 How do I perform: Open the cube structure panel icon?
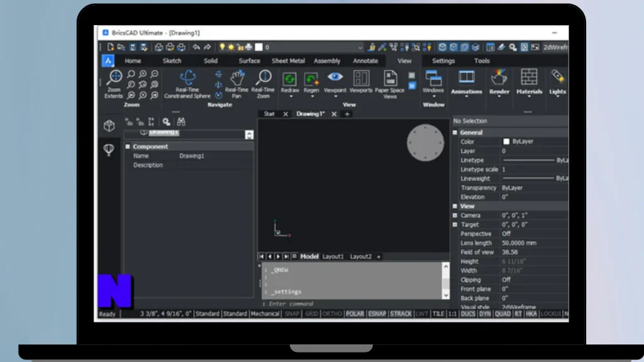click(109, 125)
